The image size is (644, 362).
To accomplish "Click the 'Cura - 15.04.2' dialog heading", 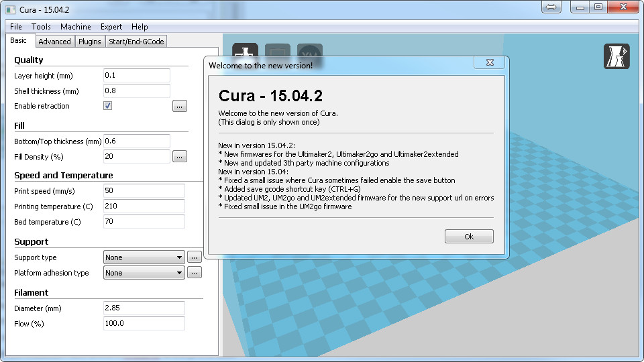I will tap(270, 96).
